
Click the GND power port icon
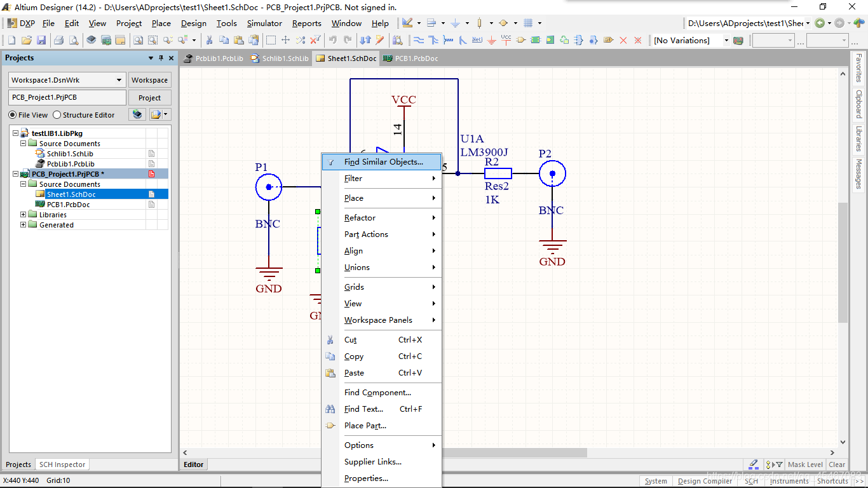[x=491, y=40]
